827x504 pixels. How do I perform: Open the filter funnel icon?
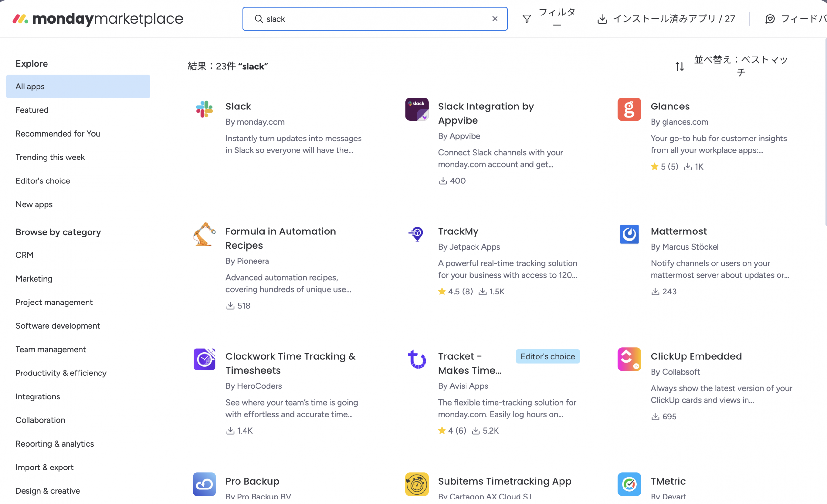[x=527, y=19]
